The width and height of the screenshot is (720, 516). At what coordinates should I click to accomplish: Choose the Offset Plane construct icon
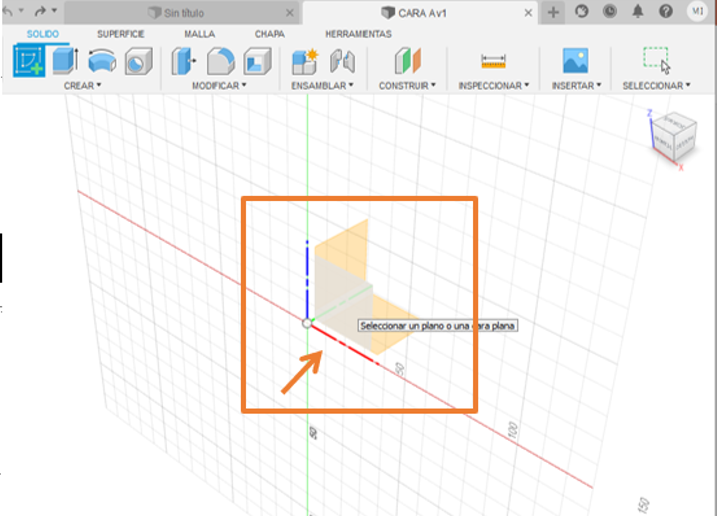pos(407,61)
